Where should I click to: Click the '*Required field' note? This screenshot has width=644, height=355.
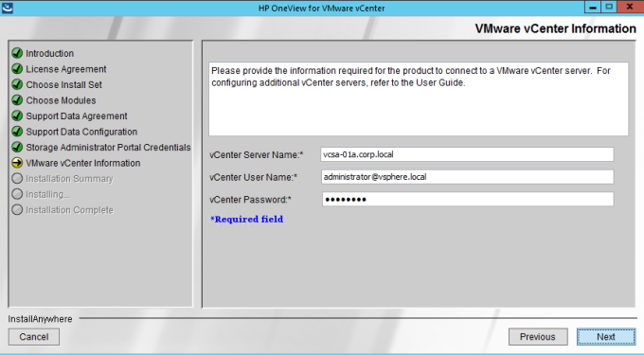(247, 220)
